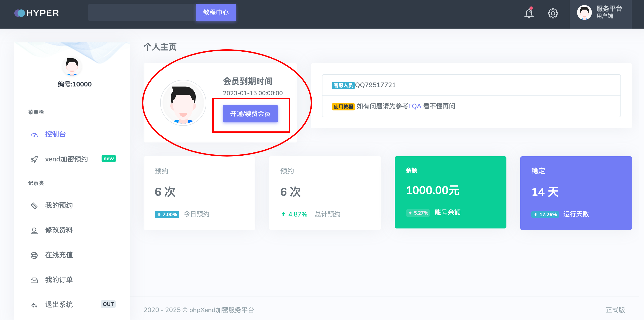Click the 个人主页 page title

click(160, 47)
